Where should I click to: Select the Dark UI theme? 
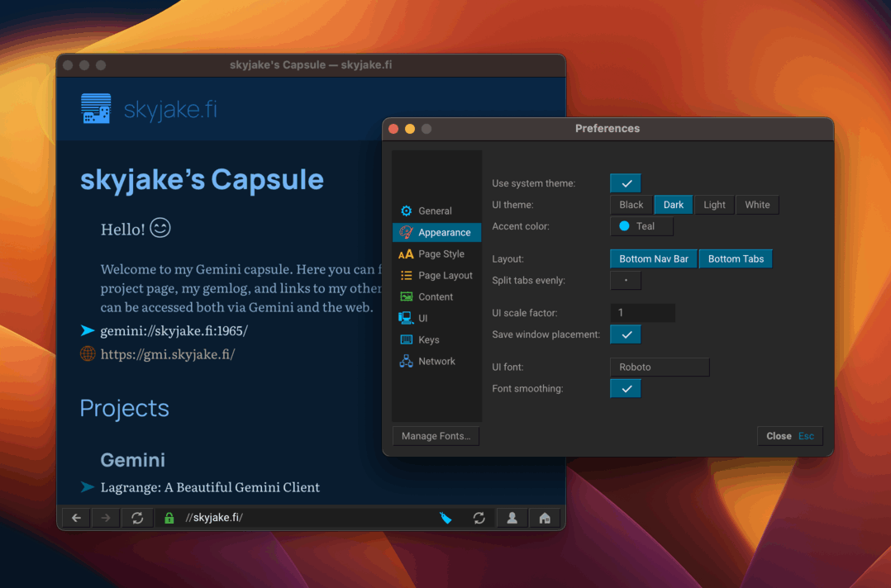[x=674, y=205]
